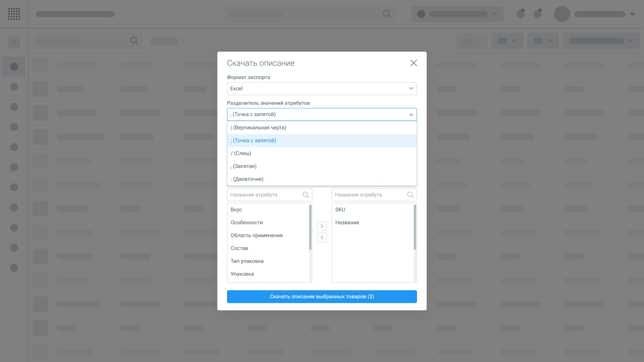Collapse the attribute separator dropdown
Screen dimensions: 644x362
pyautogui.click(x=411, y=115)
